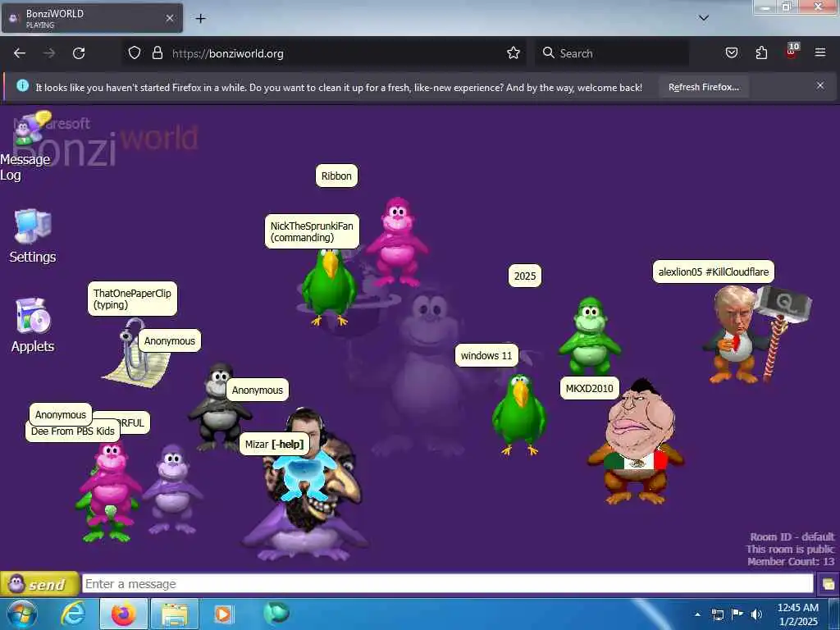840x630 pixels.
Task: Reload the page with the refresh icon
Action: tap(79, 53)
